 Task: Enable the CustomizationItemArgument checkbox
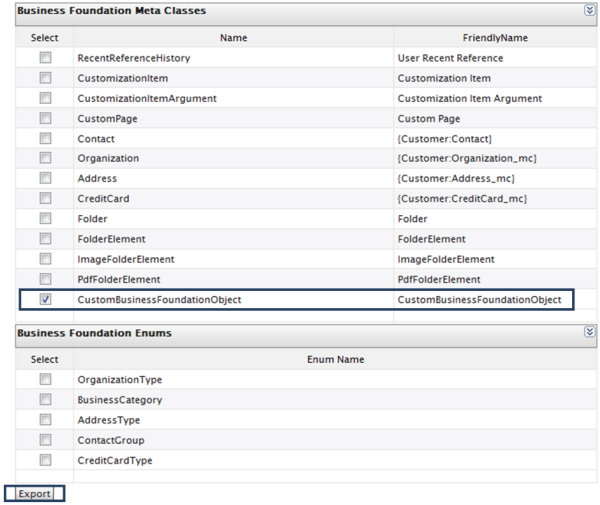[45, 98]
